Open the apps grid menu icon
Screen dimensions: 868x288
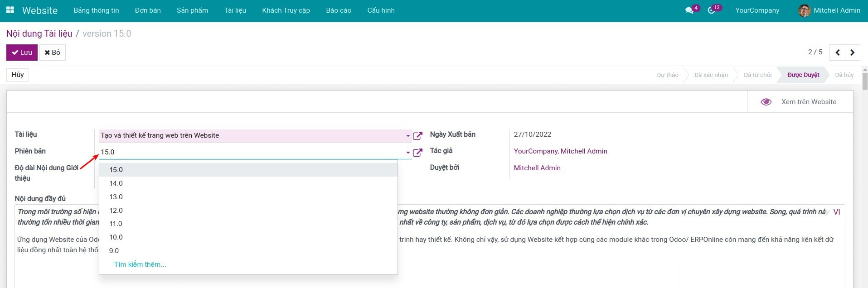pyautogui.click(x=10, y=10)
